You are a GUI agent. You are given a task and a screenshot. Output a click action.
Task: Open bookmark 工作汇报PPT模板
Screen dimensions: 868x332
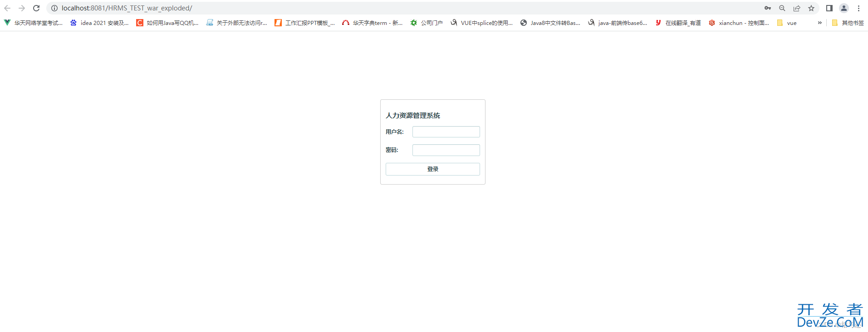pos(304,23)
